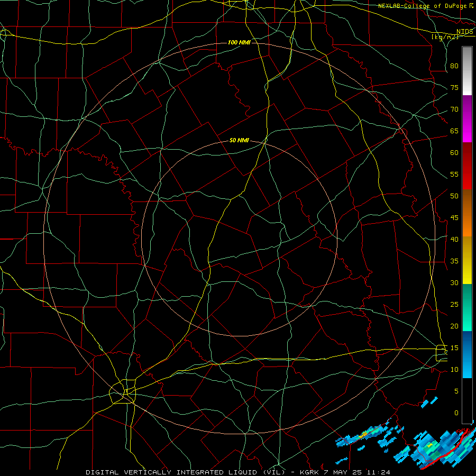Click the 30 value on the scale
Screen dimensions: 476x476
[454, 283]
